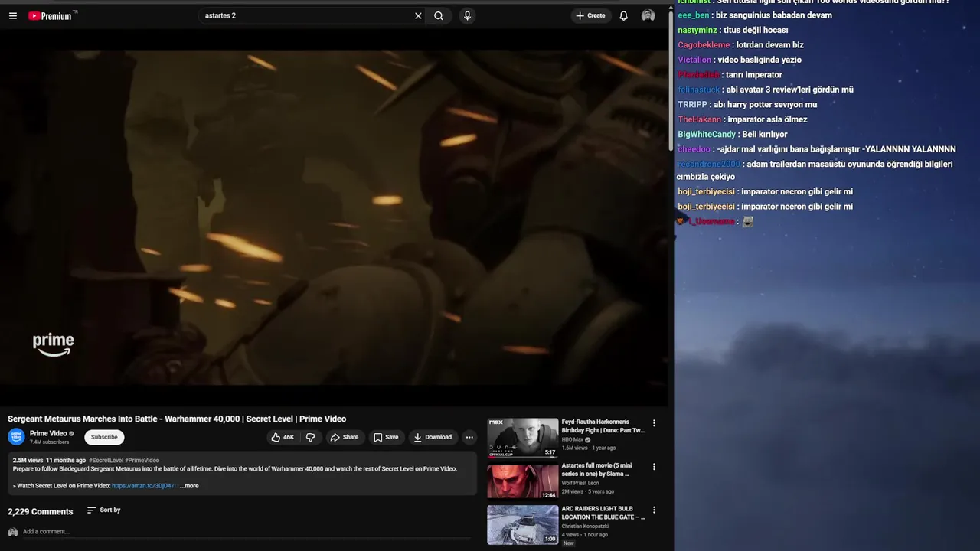Open more actions ellipsis beside Download
This screenshot has height=551, width=980.
[469, 437]
